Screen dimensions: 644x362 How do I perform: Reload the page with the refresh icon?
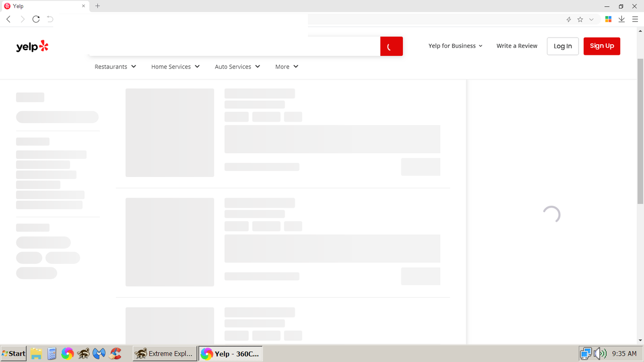pos(36,19)
